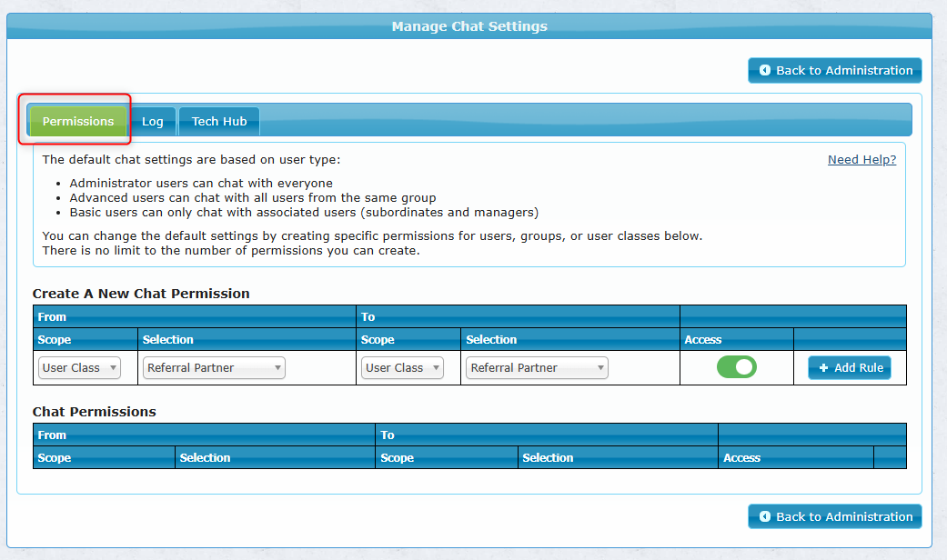Expand the From Selection Referral Partner dropdown

pos(214,368)
